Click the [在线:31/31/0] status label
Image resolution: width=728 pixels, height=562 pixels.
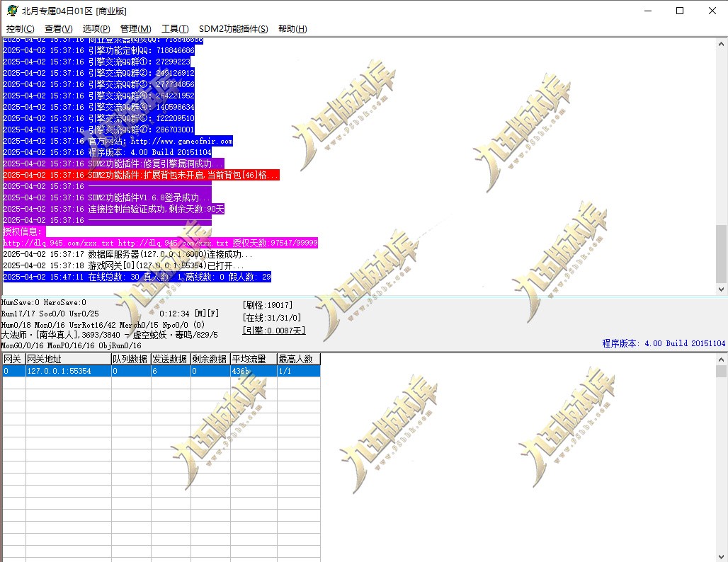272,318
